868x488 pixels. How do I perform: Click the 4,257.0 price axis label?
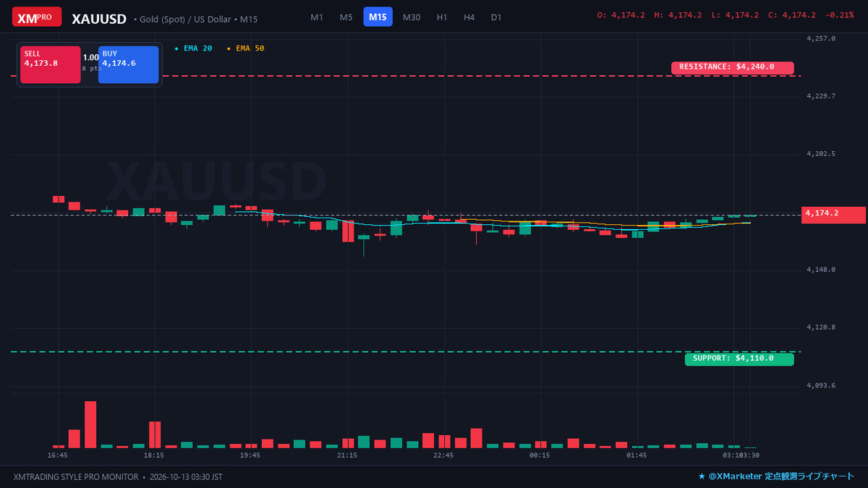coord(821,38)
